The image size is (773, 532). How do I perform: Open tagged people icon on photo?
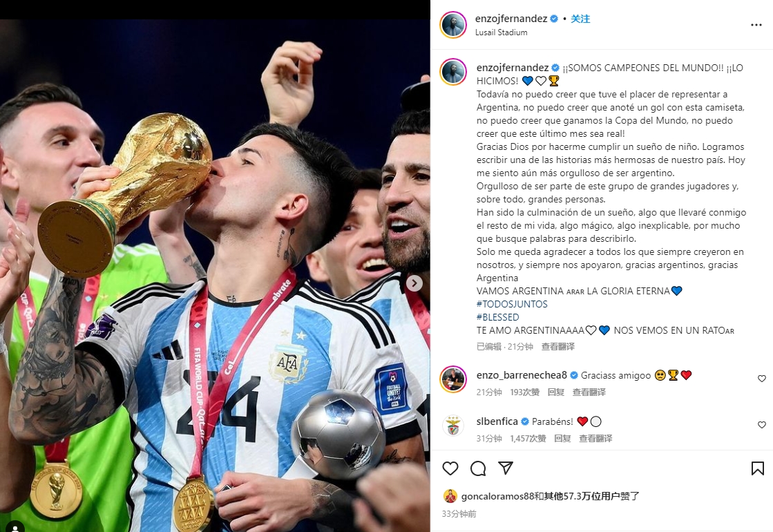click(x=15, y=526)
